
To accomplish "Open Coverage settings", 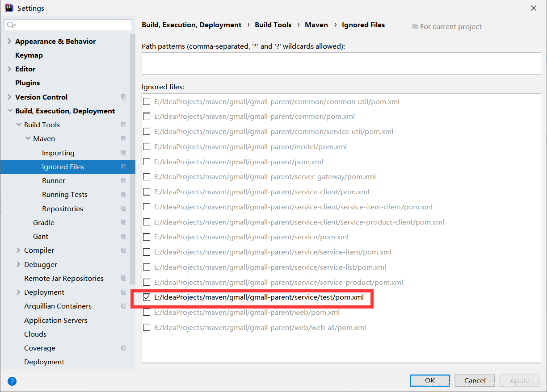I will pyautogui.click(x=40, y=348).
